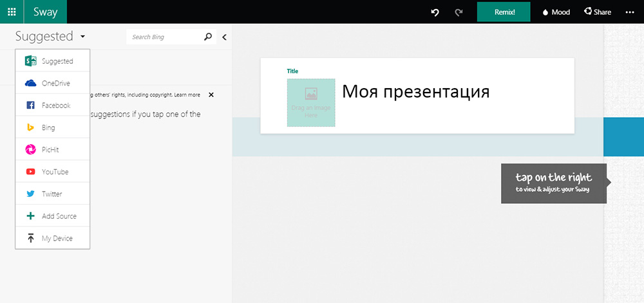This screenshot has height=303, width=644.
Task: Click the Drag an Image Here placeholder
Action: (x=311, y=102)
